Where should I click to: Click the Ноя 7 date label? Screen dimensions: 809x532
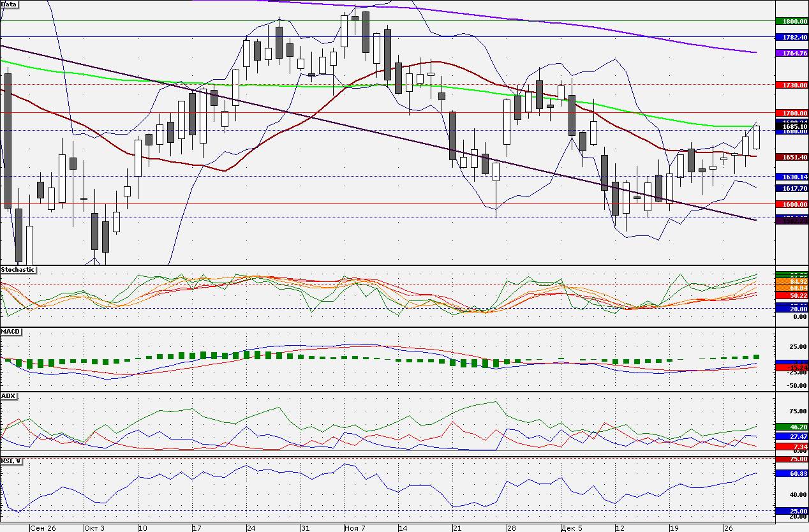click(354, 528)
